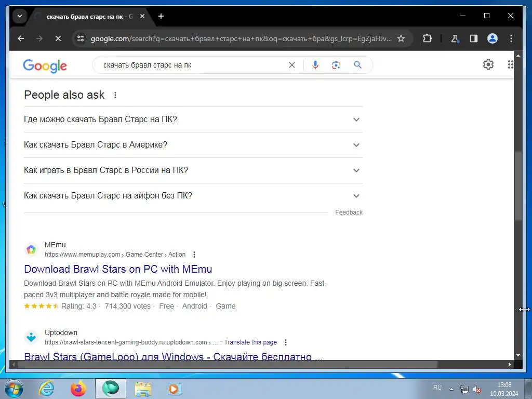Image resolution: width=532 pixels, height=399 pixels.
Task: Launch Internet Explorer from taskbar
Action: (46, 389)
